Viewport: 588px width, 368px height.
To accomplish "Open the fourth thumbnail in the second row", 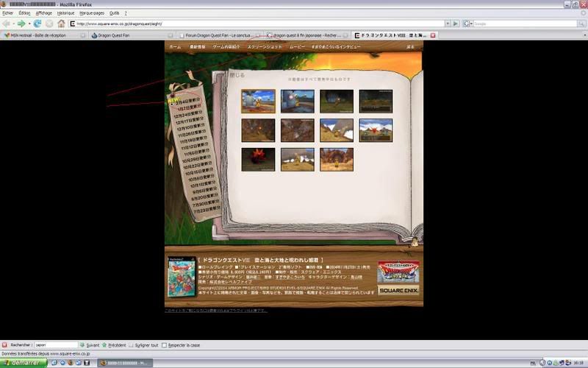I will [x=376, y=130].
